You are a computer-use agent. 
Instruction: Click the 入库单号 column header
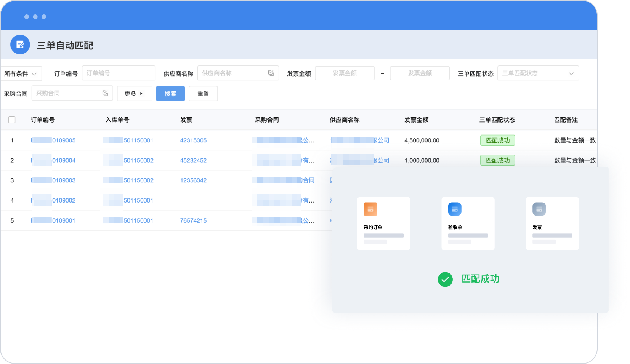tap(117, 120)
